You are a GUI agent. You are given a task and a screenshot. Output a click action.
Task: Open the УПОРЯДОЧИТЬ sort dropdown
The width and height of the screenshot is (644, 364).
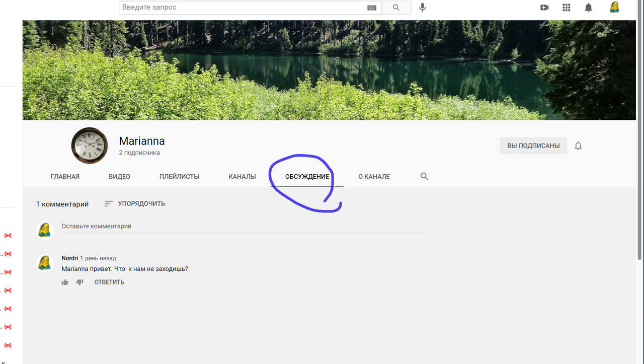coord(134,204)
